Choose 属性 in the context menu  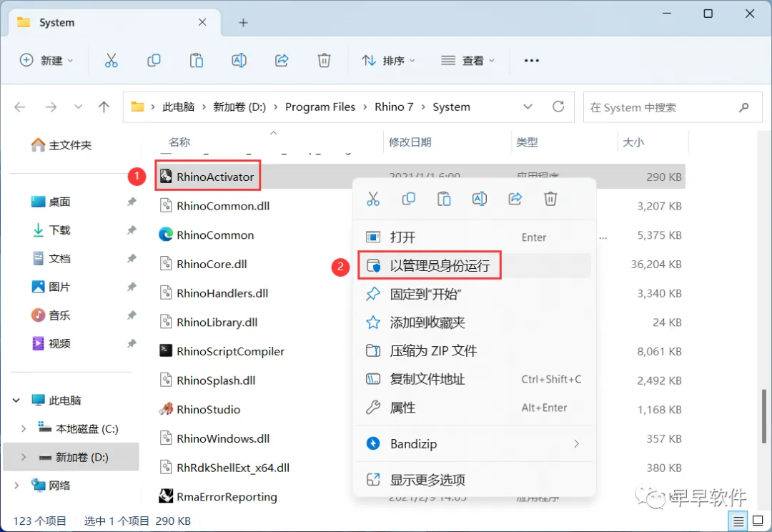point(475,408)
